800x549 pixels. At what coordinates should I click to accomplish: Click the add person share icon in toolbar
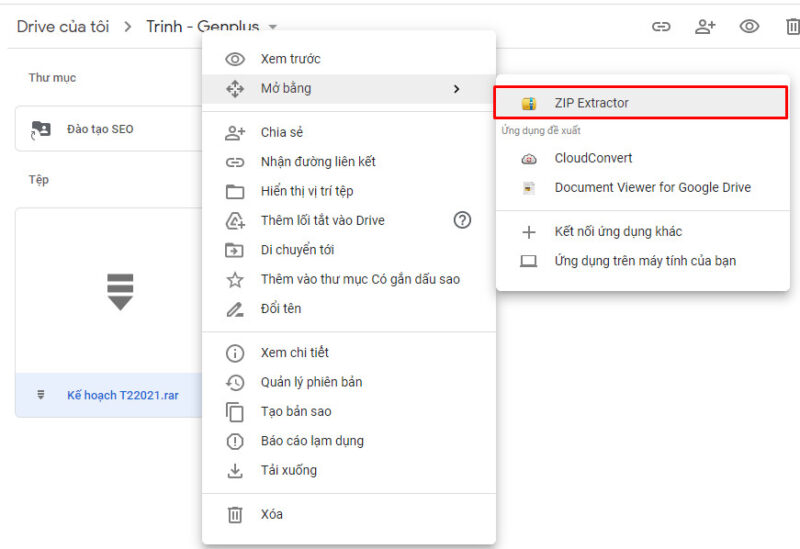click(x=705, y=27)
